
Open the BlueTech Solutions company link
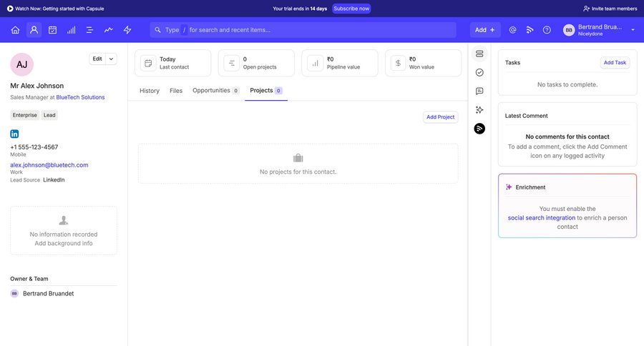pos(80,97)
